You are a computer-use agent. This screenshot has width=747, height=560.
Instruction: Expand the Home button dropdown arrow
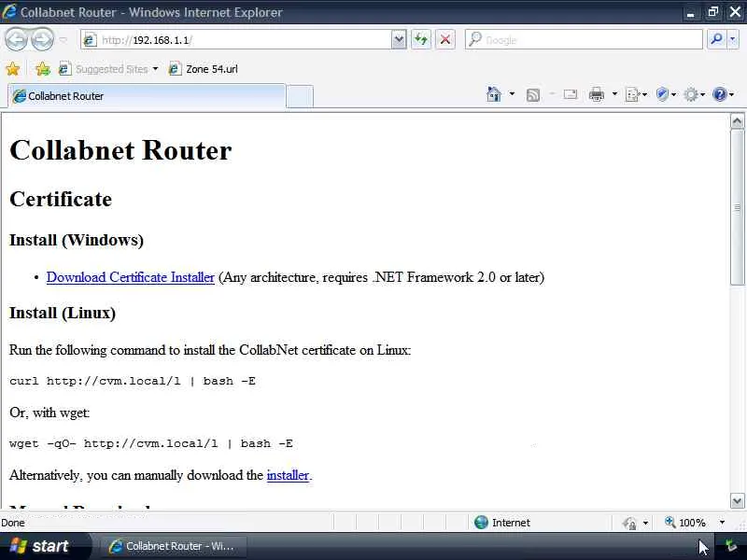point(512,94)
